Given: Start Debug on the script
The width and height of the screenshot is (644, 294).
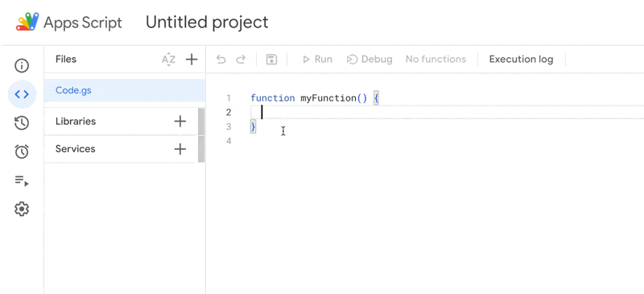Looking at the screenshot, I should (x=369, y=60).
